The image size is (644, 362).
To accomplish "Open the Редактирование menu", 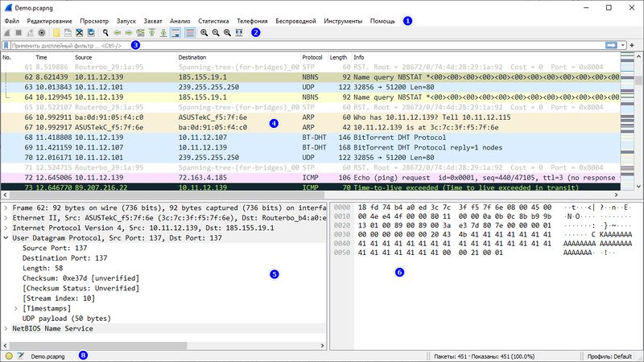I will pos(49,21).
